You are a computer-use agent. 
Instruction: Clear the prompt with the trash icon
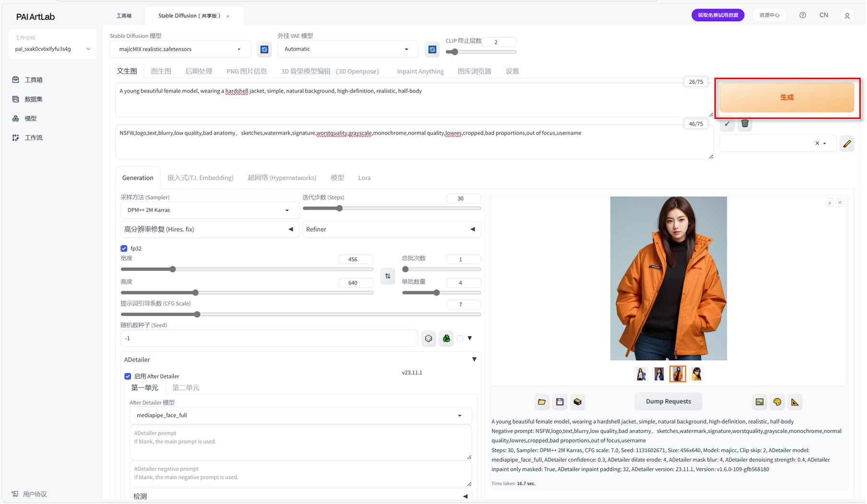(745, 124)
